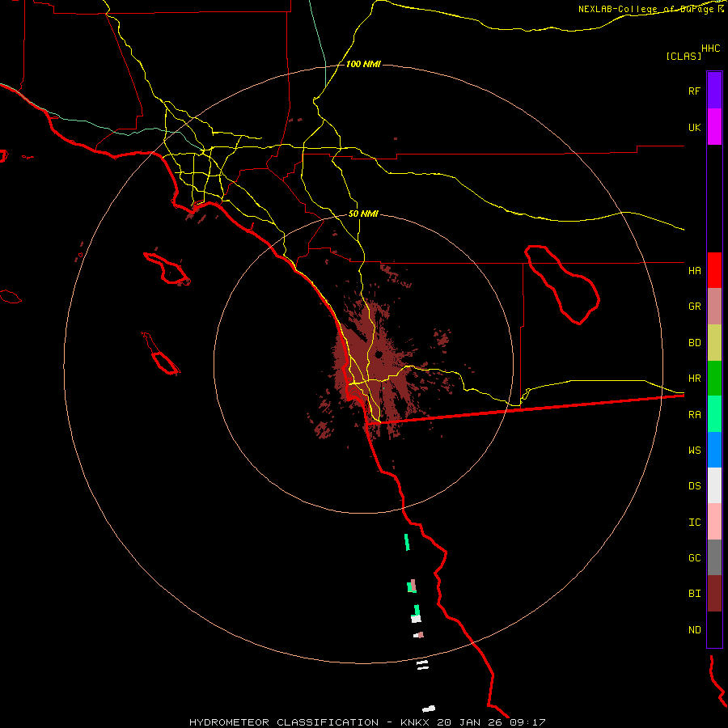Click the HYDROMETEOR CLASSIFICATION title text

click(x=284, y=722)
